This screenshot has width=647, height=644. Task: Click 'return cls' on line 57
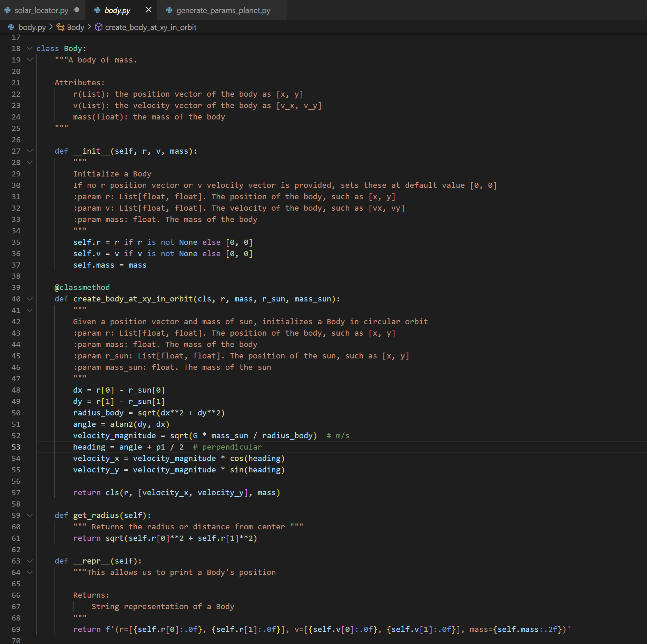click(96, 493)
